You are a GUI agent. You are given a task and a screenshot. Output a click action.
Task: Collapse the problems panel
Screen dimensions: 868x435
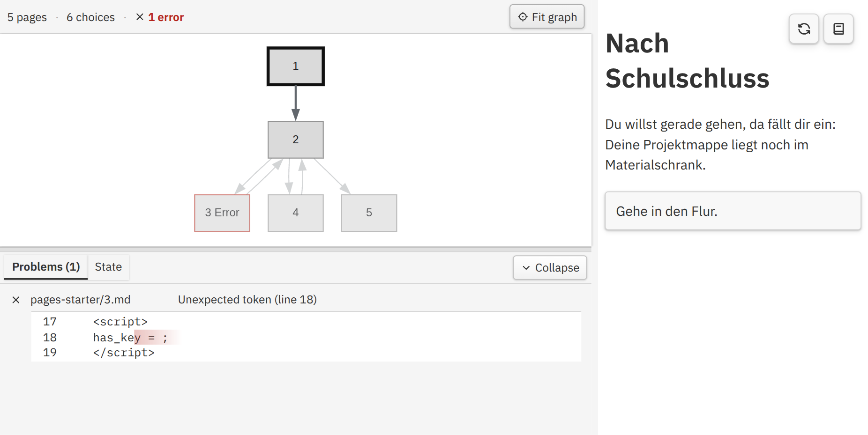550,268
